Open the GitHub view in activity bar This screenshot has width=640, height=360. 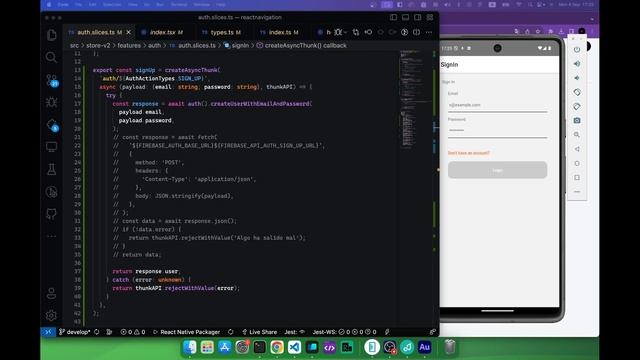51,214
